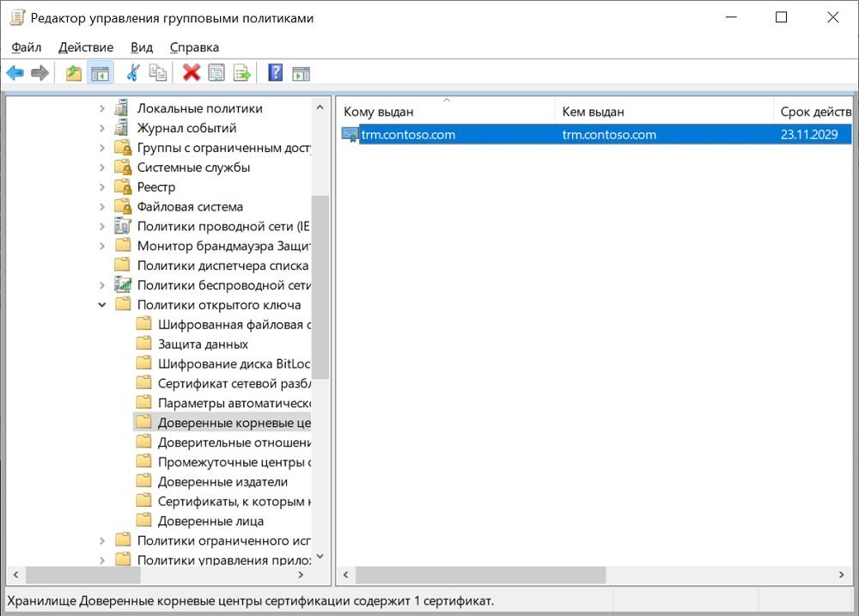Image resolution: width=859 pixels, height=616 pixels.
Task: Click the certificate list horizontal scrollbar thumb
Action: point(480,575)
